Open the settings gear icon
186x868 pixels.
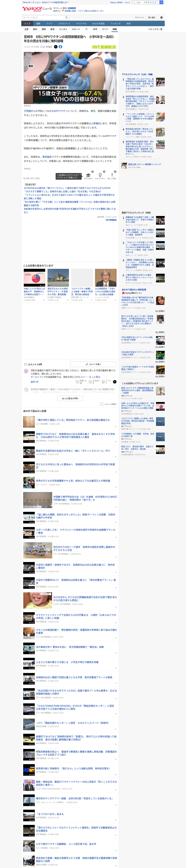pyautogui.click(x=161, y=18)
